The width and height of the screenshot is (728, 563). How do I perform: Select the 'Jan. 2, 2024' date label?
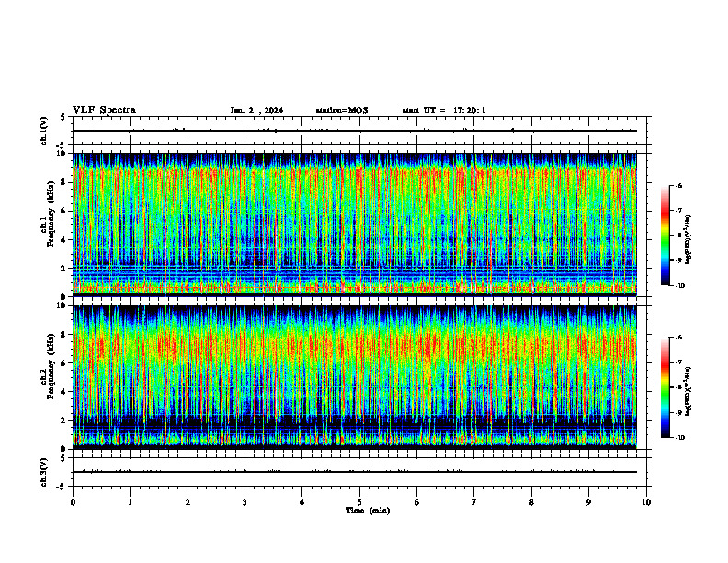256,110
